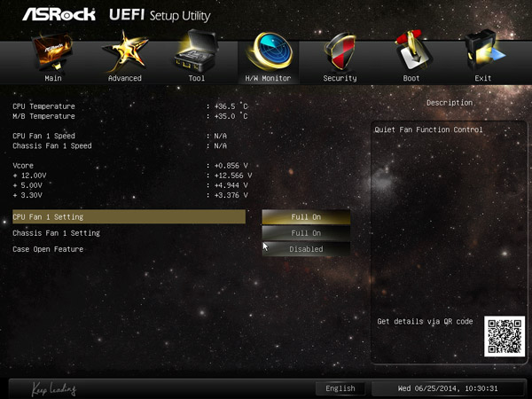Click the Main monitor icon
The width and height of the screenshot is (532, 399).
[x=52, y=51]
